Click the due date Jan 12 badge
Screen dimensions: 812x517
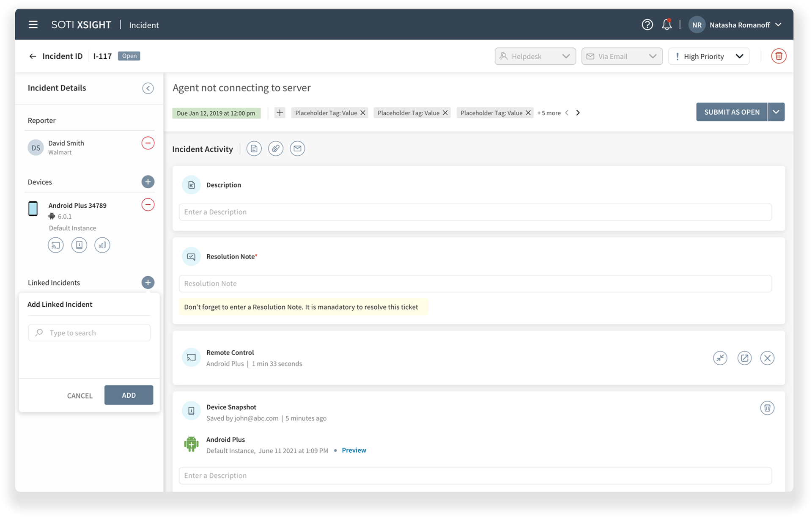click(x=216, y=113)
